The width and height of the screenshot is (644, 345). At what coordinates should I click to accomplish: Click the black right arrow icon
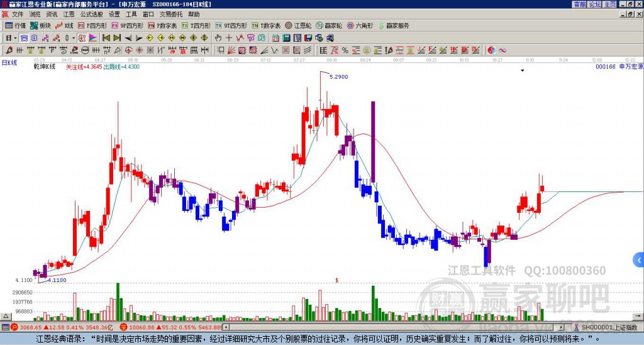(x=139, y=38)
